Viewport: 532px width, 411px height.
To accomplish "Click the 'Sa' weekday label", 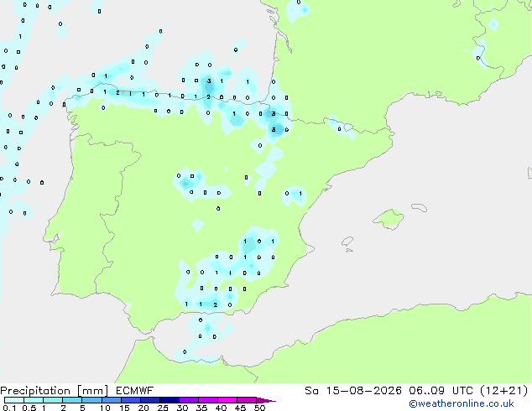I will tap(311, 391).
